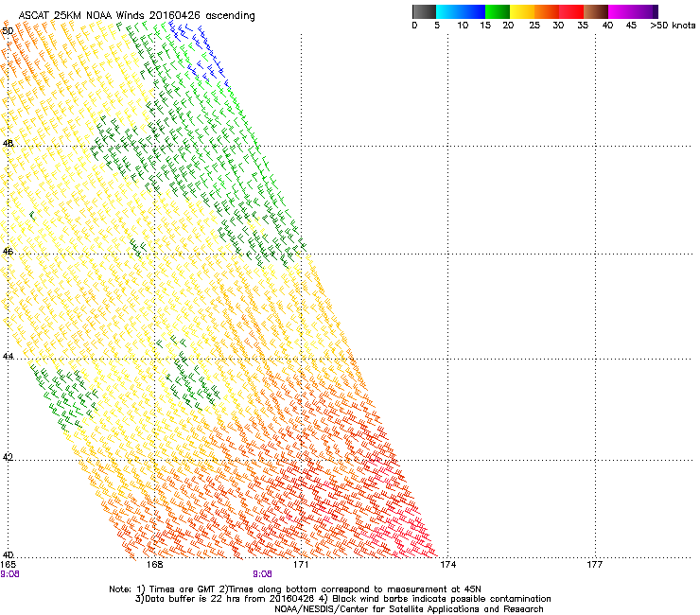Select the '35' color scale label

pos(583,26)
